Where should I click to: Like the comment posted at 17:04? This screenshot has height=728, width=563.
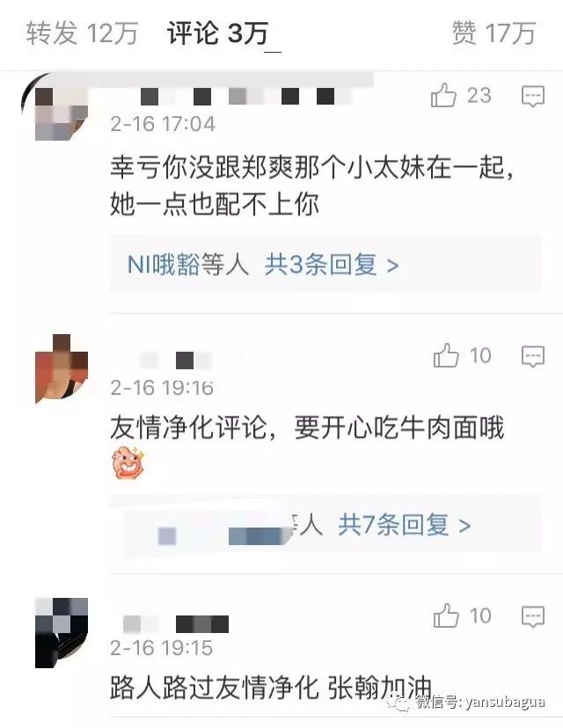(443, 95)
